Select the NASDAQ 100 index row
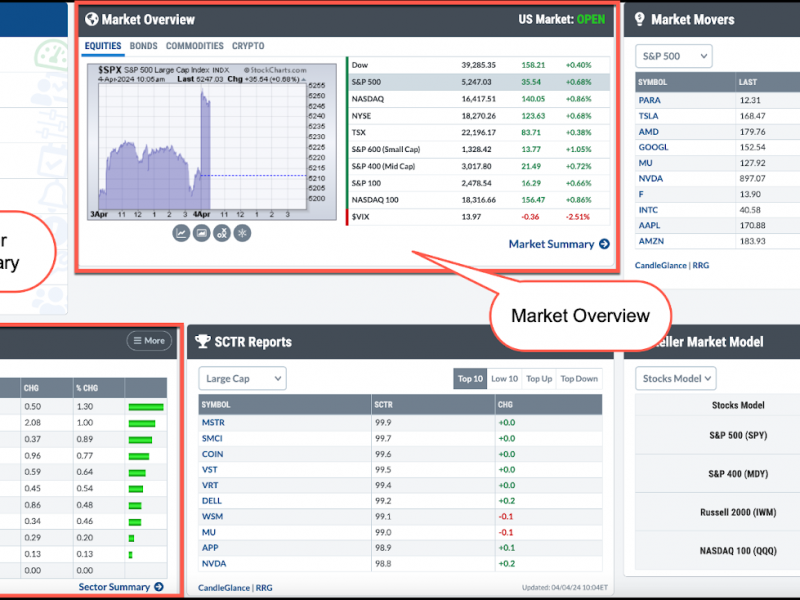Viewport: 800px width, 600px height. tap(480, 200)
